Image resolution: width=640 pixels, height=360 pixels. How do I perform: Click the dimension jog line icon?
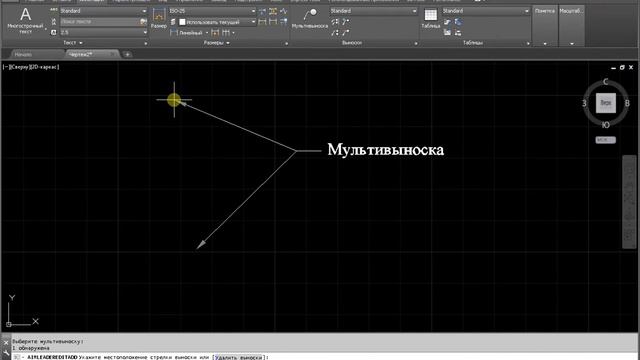(x=283, y=11)
